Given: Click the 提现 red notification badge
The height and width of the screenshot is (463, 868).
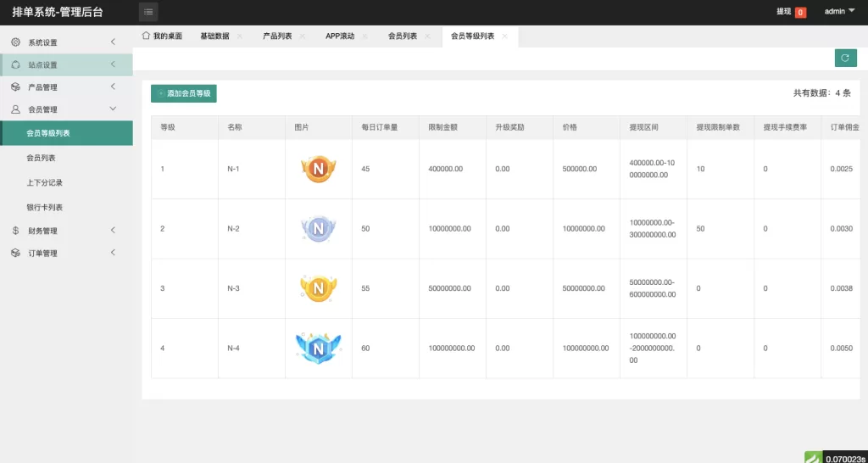Looking at the screenshot, I should pyautogui.click(x=800, y=13).
